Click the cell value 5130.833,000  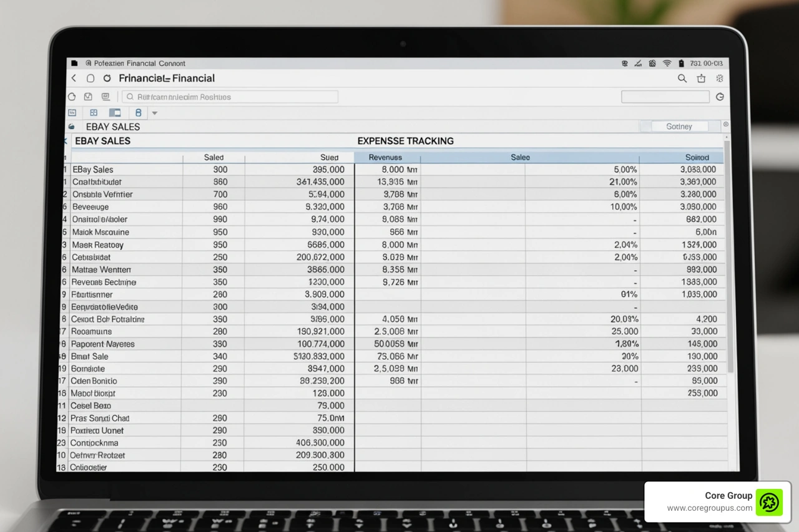[318, 357]
